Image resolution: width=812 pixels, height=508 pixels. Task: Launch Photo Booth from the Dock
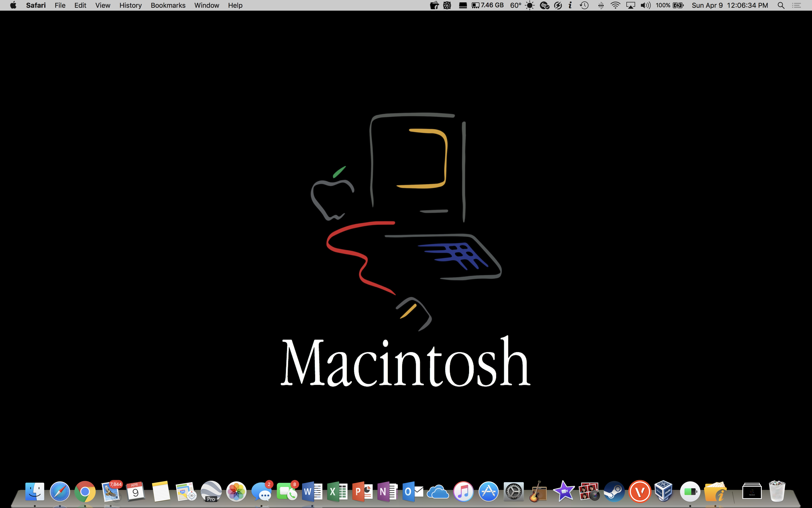click(589, 492)
